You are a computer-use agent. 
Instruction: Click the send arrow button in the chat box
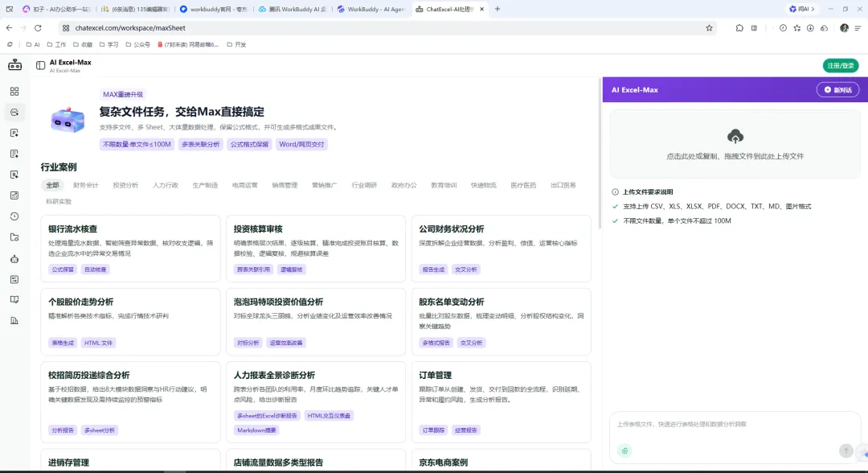click(x=845, y=450)
